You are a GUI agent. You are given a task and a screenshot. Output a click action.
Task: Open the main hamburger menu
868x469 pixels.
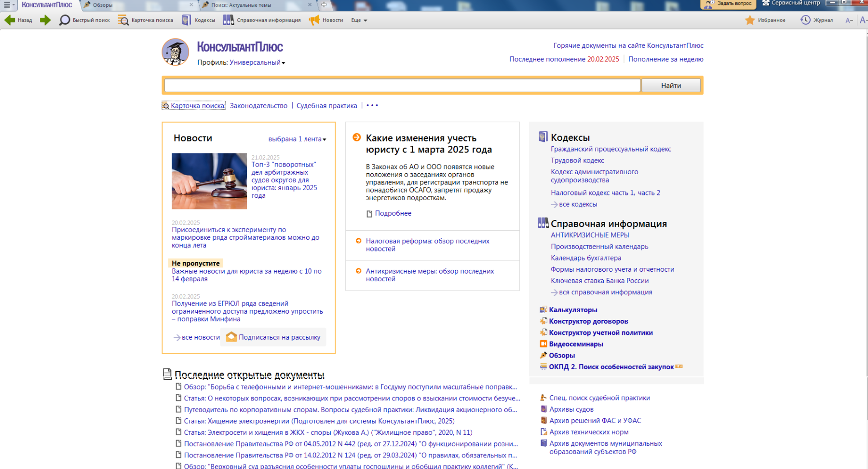[7, 5]
